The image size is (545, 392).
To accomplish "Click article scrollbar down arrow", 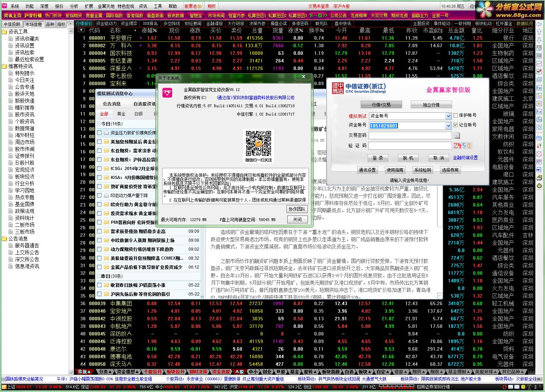I will coord(440,296).
